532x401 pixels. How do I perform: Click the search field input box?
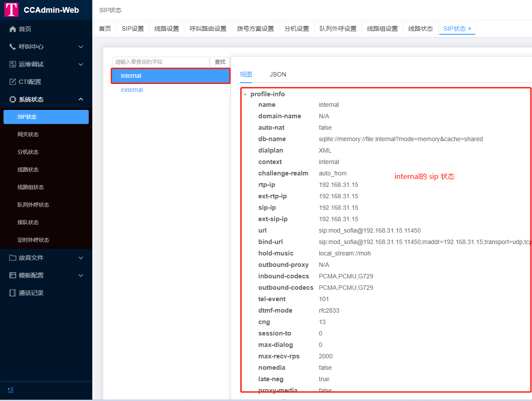click(x=160, y=62)
